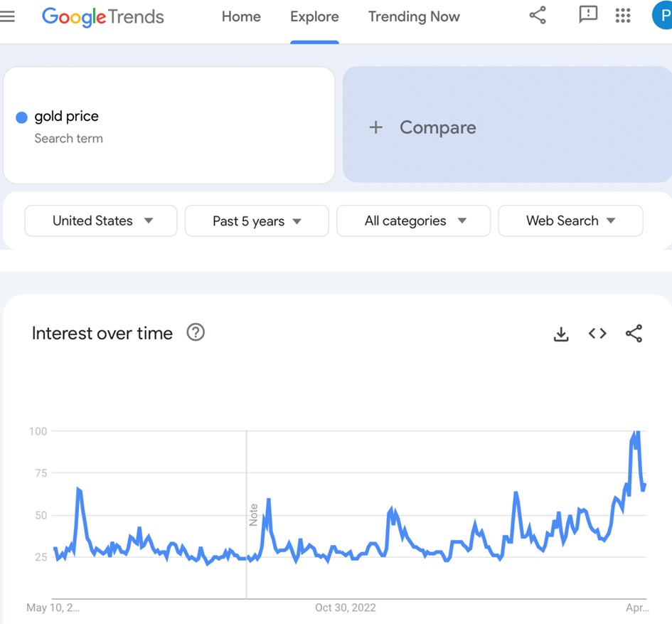The width and height of the screenshot is (672, 624).
Task: Click the profile avatar icon
Action: (x=663, y=16)
